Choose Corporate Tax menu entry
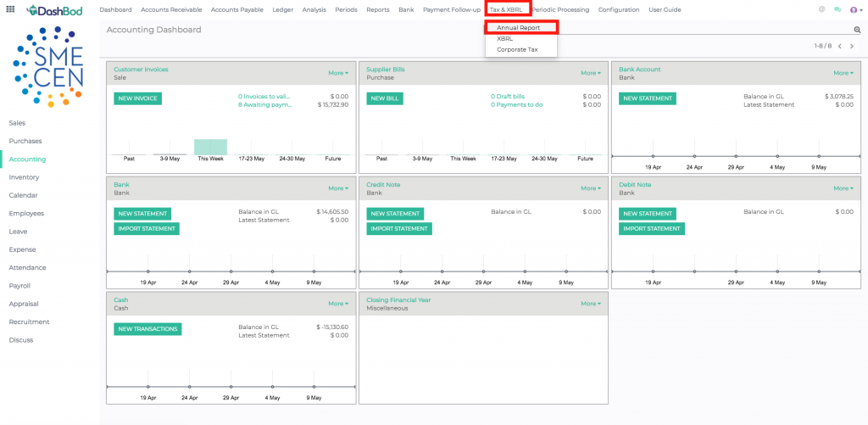Screen dimensions: 868x425 (x=517, y=49)
